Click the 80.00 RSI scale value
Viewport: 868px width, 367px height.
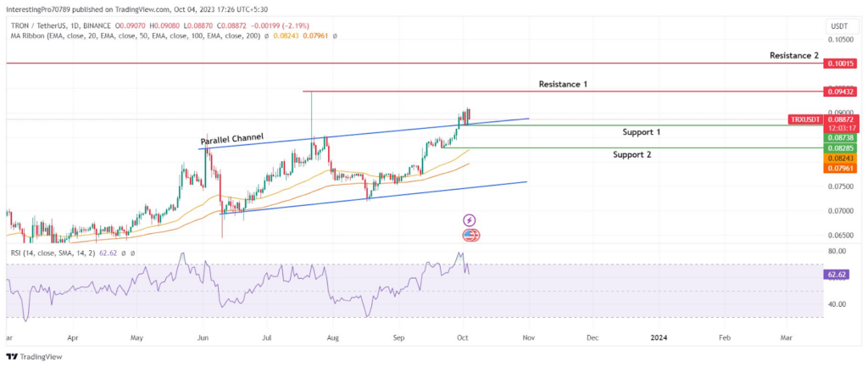837,252
